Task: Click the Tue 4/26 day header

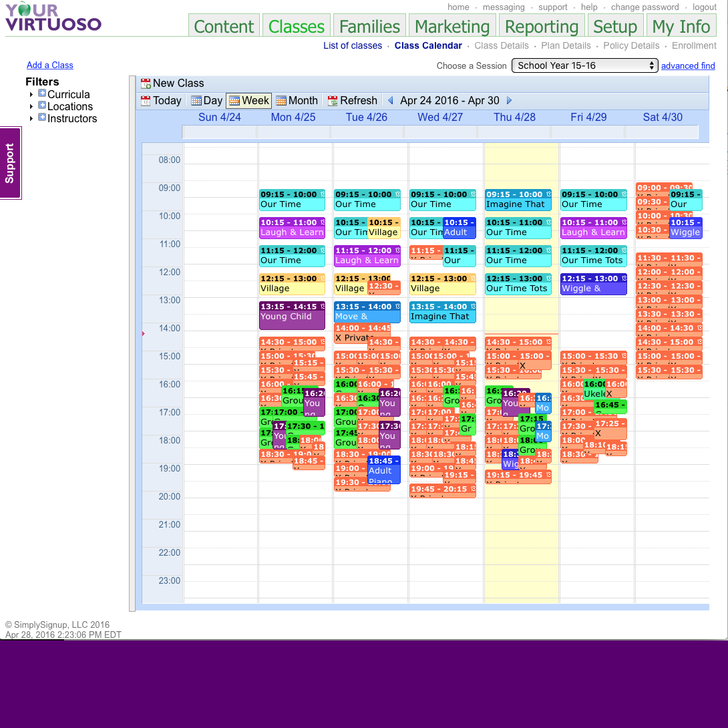Action: (x=366, y=117)
